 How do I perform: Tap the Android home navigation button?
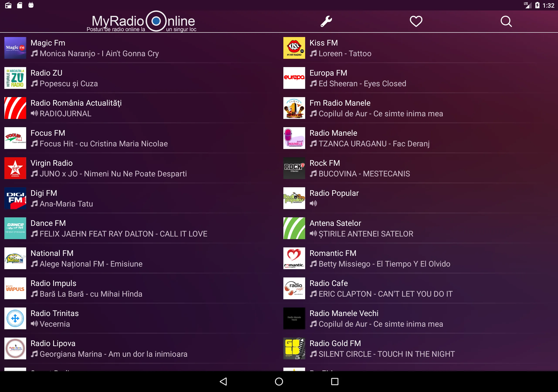[x=279, y=382]
